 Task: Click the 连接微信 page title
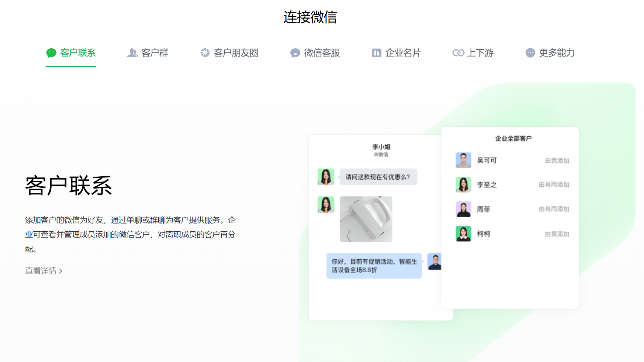pos(310,16)
